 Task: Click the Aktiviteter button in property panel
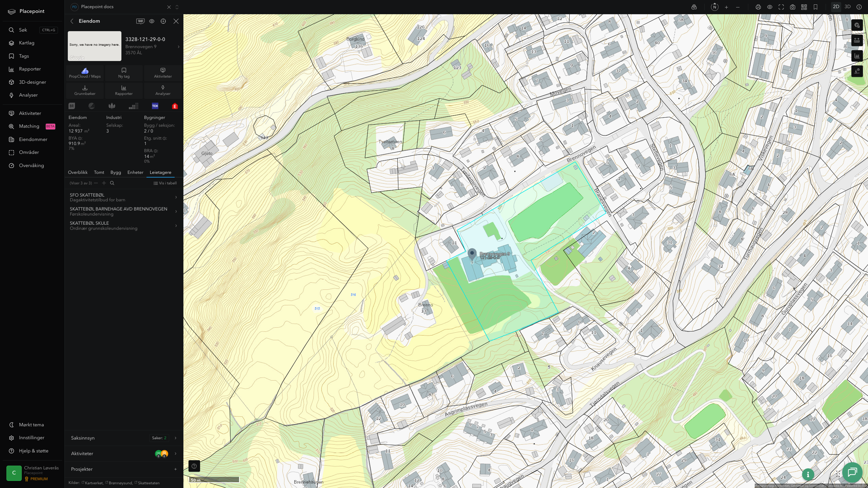163,73
